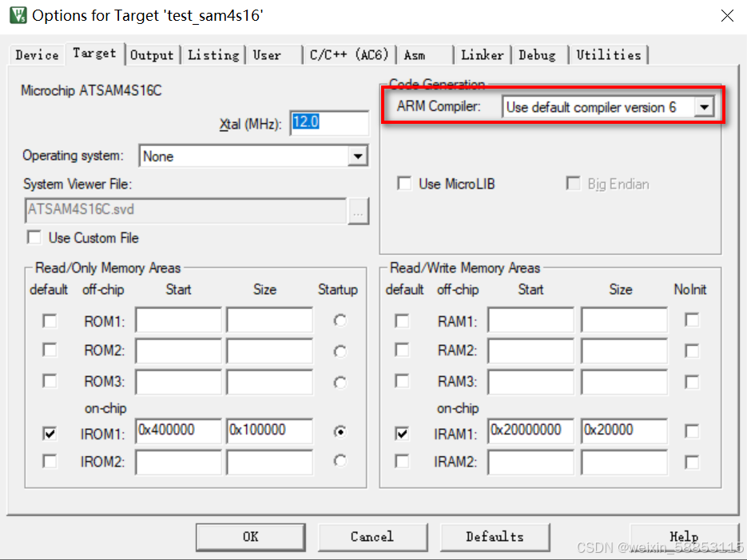
Task: Check the ROM3 default checkbox
Action: coord(50,381)
